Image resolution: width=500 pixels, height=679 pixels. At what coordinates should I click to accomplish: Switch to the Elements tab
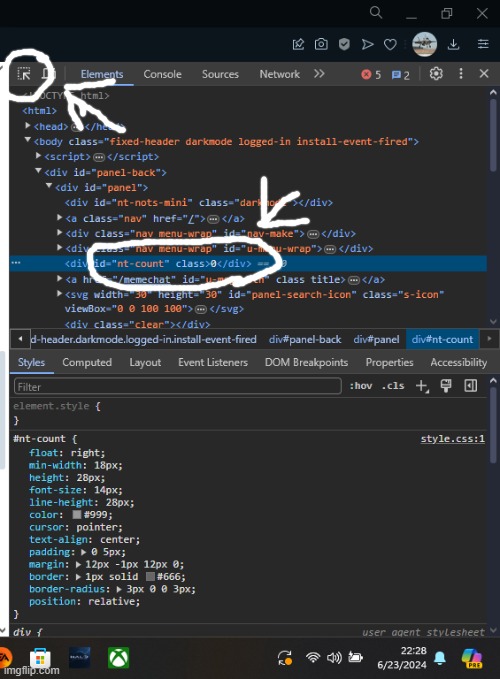pos(102,74)
